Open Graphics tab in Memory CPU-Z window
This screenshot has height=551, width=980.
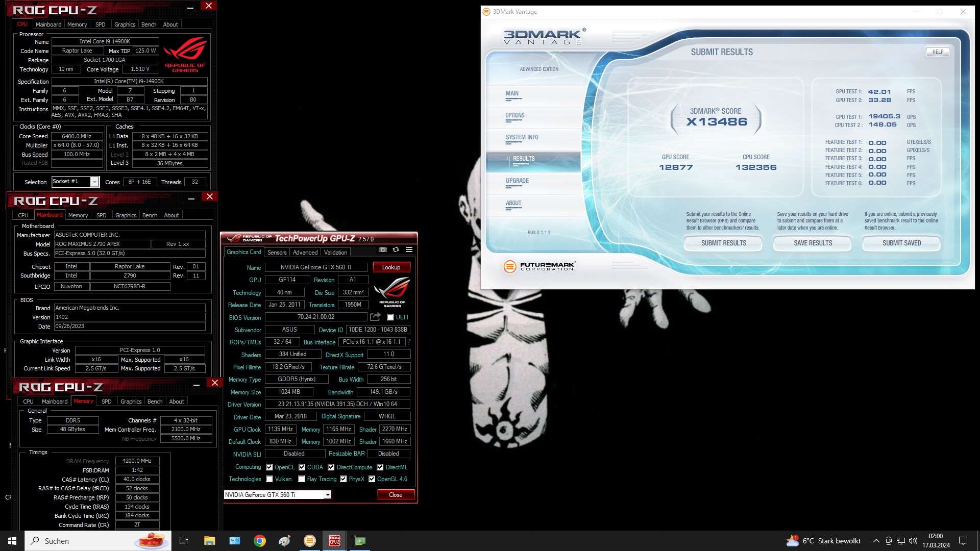[131, 402]
